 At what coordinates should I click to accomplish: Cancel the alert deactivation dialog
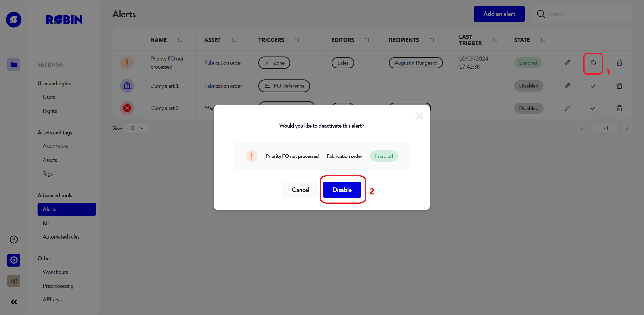tap(300, 190)
